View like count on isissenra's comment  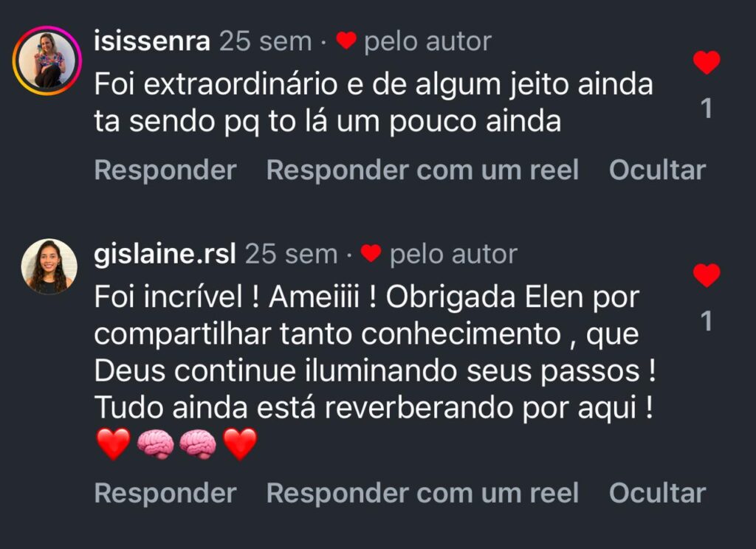coord(707,109)
